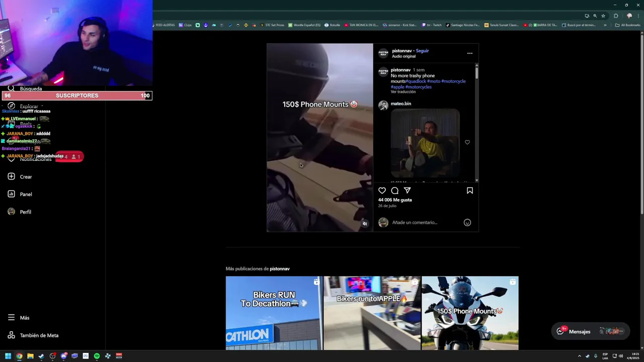Click the Chrome profile avatar
Screen dimensions: 644x362
point(629,16)
